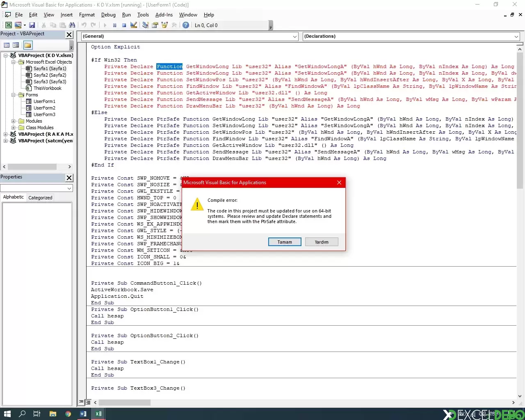The height and width of the screenshot is (420, 525).
Task: Open the Tools menu
Action: 143,15
